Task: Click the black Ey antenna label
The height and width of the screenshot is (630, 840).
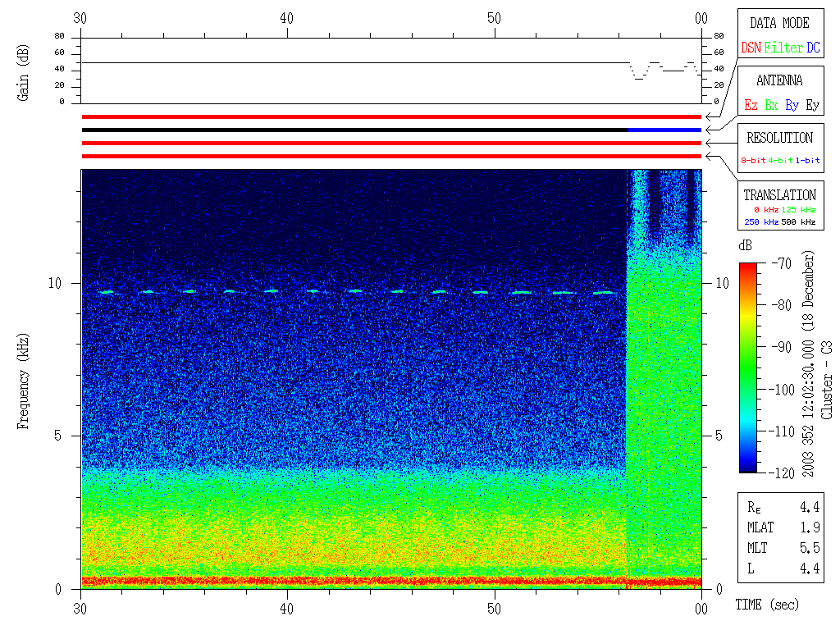Action: pyautogui.click(x=812, y=106)
